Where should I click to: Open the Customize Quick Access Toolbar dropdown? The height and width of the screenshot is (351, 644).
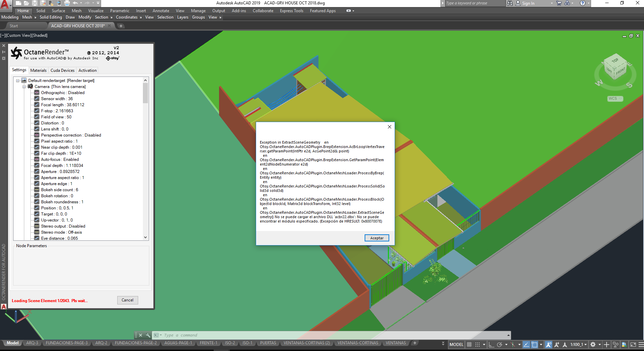tap(98, 3)
